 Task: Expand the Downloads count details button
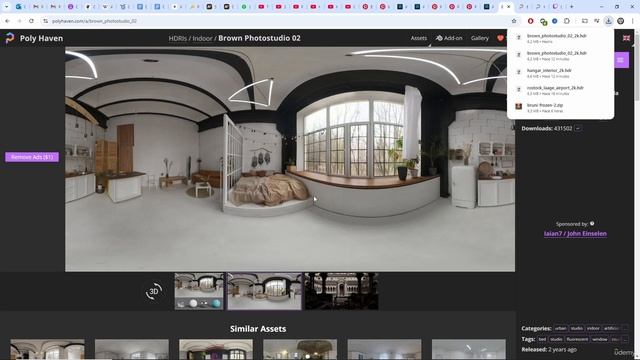578,128
